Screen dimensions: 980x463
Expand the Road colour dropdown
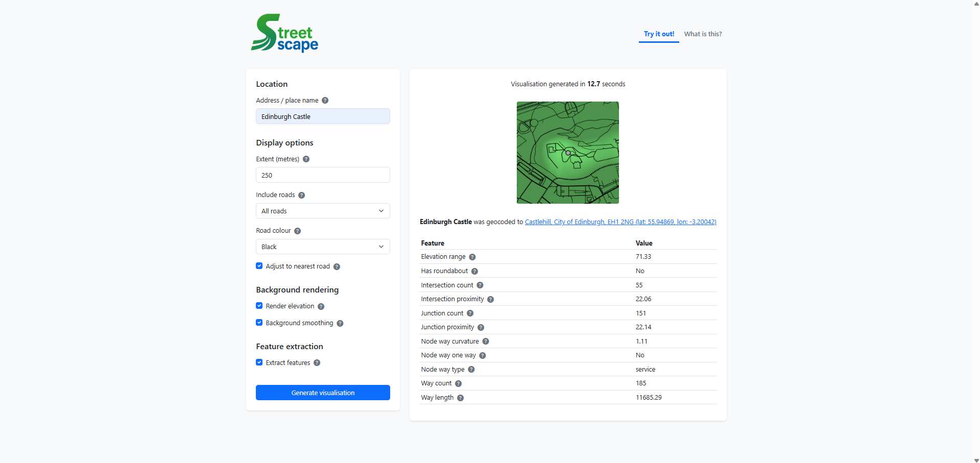(x=322, y=247)
